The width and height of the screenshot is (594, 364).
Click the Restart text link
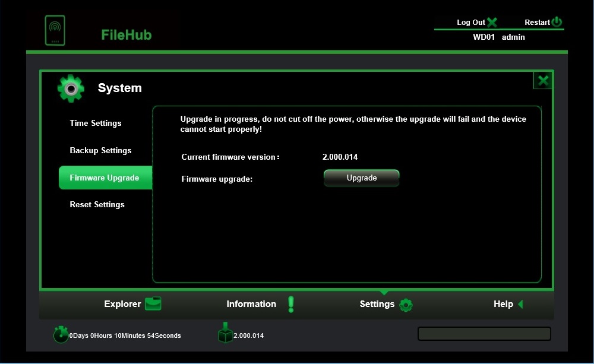tap(537, 23)
